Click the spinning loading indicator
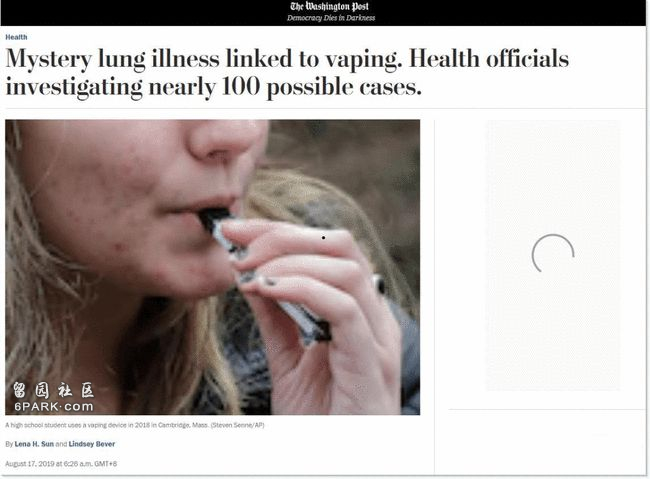650x479 pixels. click(x=553, y=254)
